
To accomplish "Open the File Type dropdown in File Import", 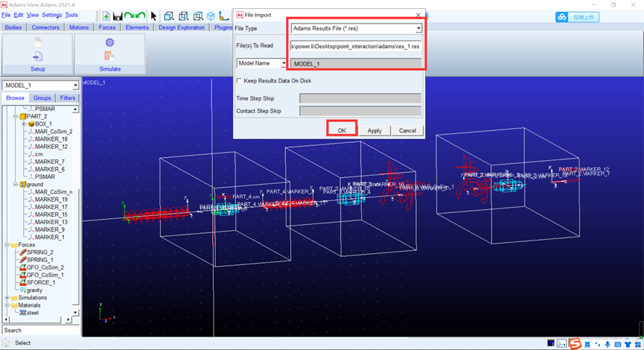I will tap(418, 28).
